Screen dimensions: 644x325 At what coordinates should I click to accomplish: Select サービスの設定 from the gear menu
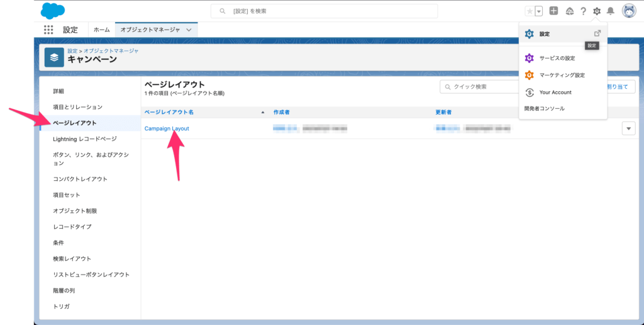[557, 59]
